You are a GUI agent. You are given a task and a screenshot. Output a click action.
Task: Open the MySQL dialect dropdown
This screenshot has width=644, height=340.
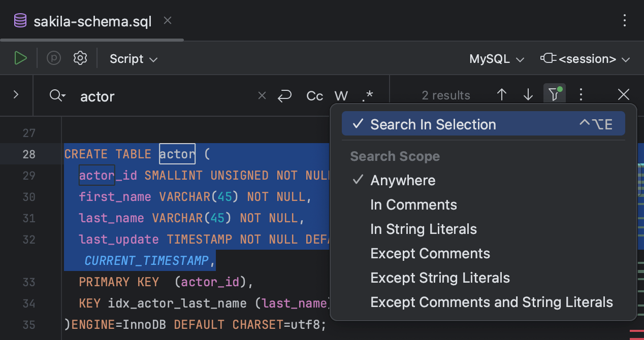click(x=496, y=58)
